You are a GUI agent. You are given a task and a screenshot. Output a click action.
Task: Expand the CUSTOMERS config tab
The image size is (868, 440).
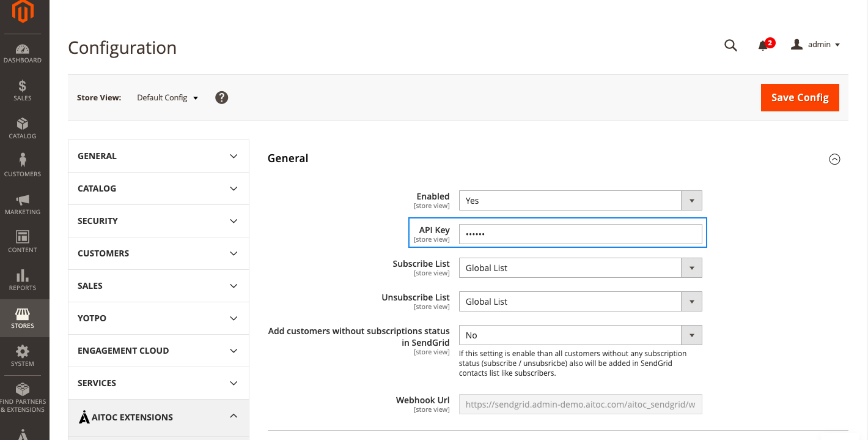[158, 253]
